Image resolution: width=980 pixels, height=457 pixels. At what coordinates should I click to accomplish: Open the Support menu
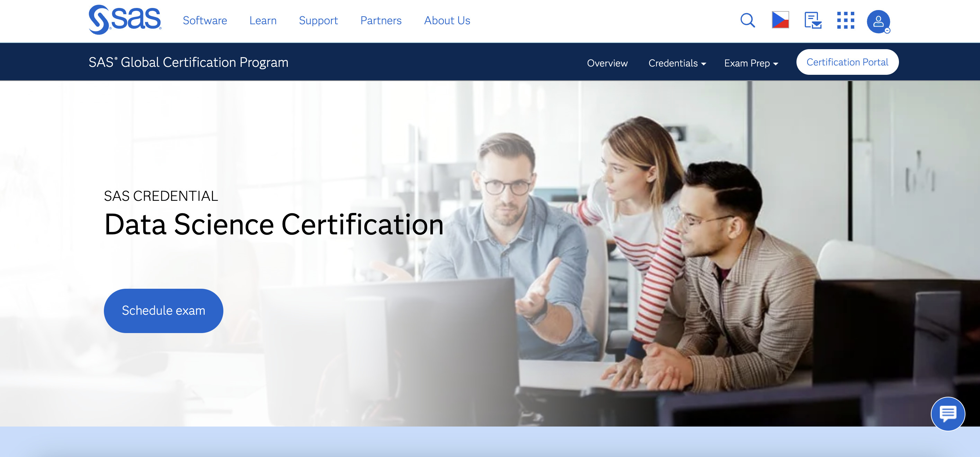[319, 20]
